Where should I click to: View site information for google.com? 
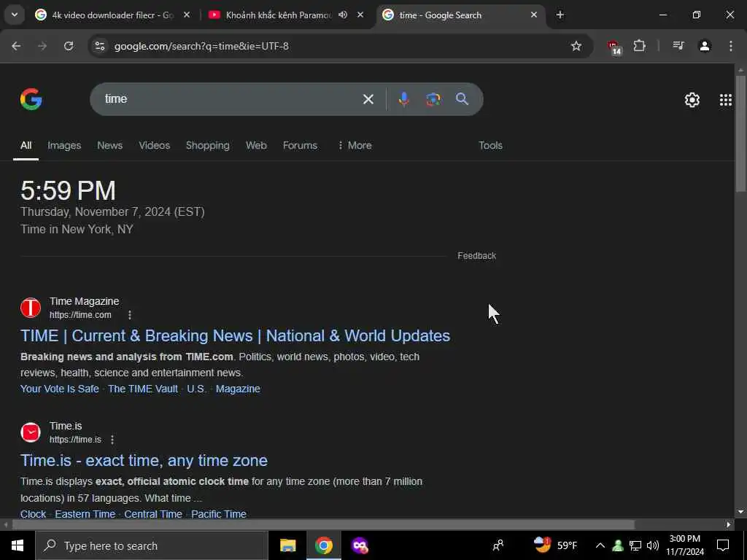pos(99,46)
